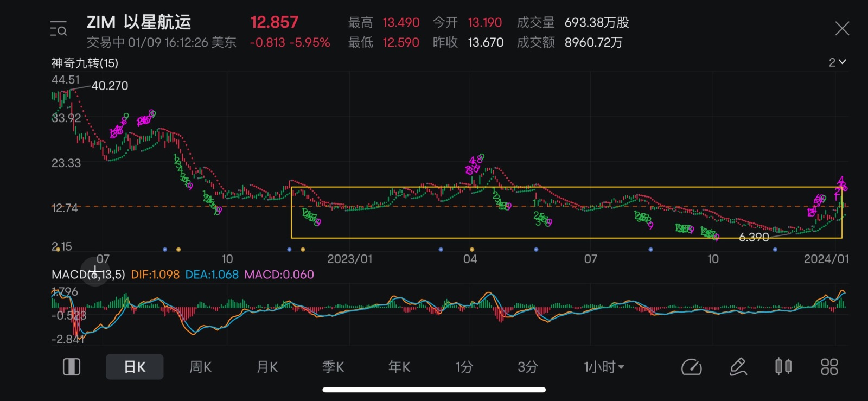Toggle the split panel layout icon
The width and height of the screenshot is (868, 401).
tap(72, 367)
